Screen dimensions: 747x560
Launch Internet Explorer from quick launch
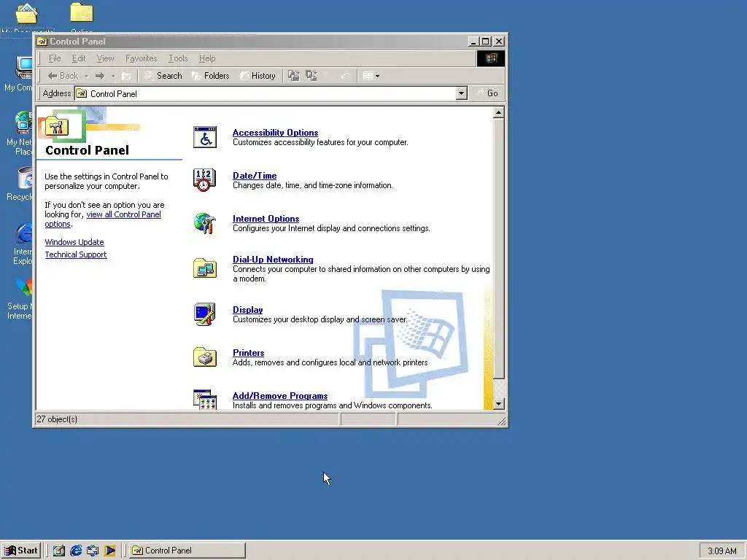(76, 551)
